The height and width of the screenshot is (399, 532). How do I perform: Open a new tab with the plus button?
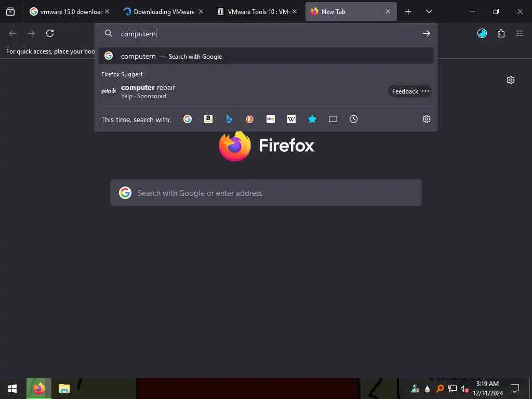pos(408,12)
